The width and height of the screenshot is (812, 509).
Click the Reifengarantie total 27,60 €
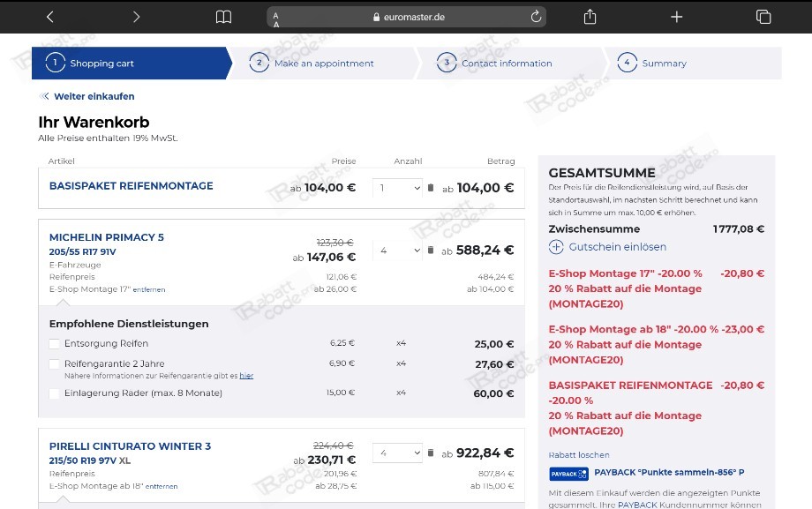494,364
